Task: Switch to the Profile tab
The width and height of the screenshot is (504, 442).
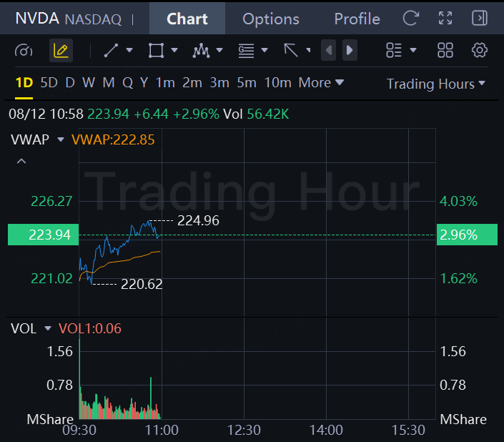Action: pos(357,19)
